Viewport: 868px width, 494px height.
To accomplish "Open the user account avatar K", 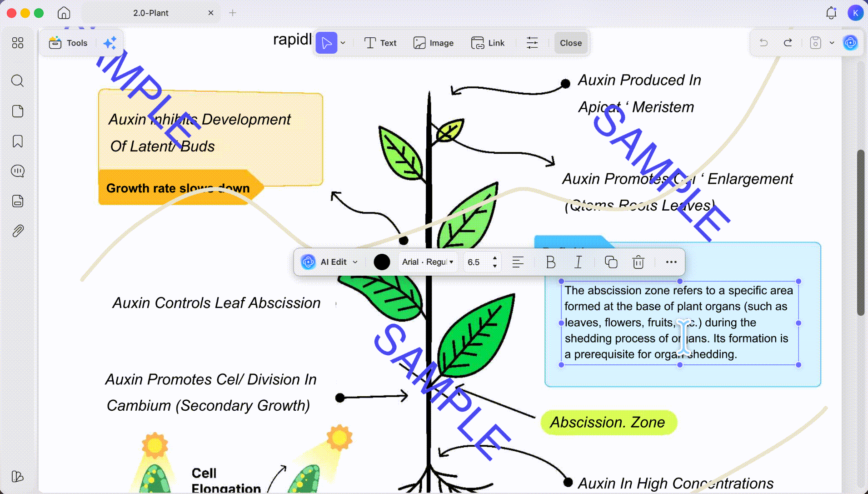I will coord(855,13).
